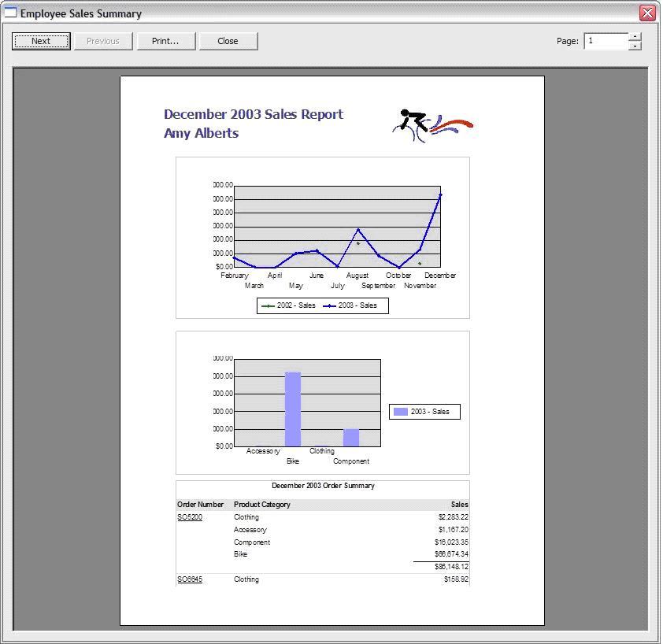Click the Component bar in the chart

[x=351, y=437]
